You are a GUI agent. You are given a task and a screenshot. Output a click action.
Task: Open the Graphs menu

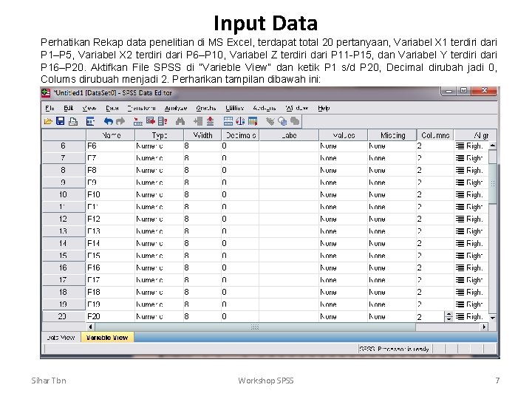tap(206, 108)
